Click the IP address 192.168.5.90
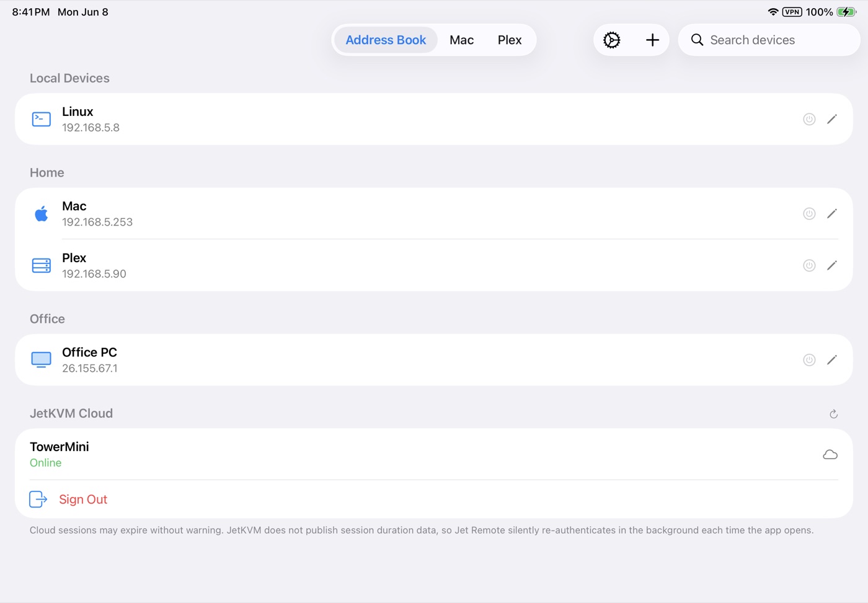Image resolution: width=868 pixels, height=603 pixels. (x=94, y=274)
